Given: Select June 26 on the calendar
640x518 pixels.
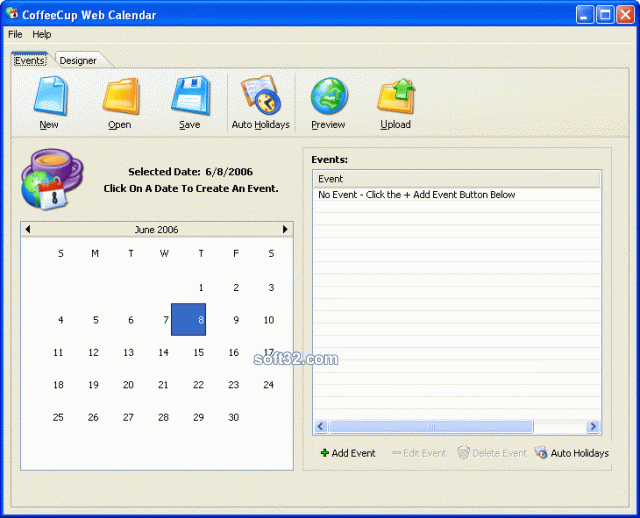Looking at the screenshot, I should [x=93, y=417].
